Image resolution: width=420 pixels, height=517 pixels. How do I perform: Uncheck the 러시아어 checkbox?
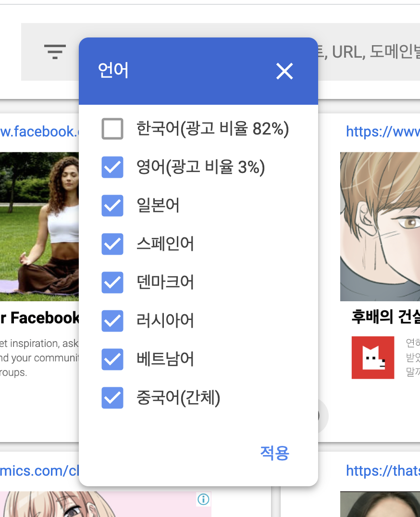pos(112,321)
